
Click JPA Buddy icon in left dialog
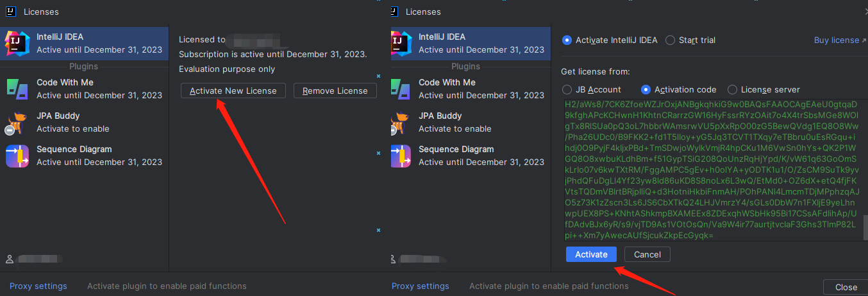[17, 122]
